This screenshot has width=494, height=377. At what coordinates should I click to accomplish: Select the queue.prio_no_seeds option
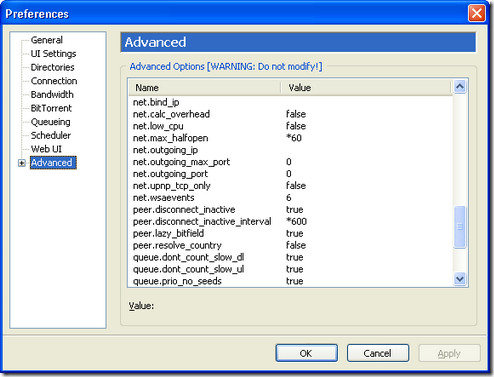click(x=290, y=281)
